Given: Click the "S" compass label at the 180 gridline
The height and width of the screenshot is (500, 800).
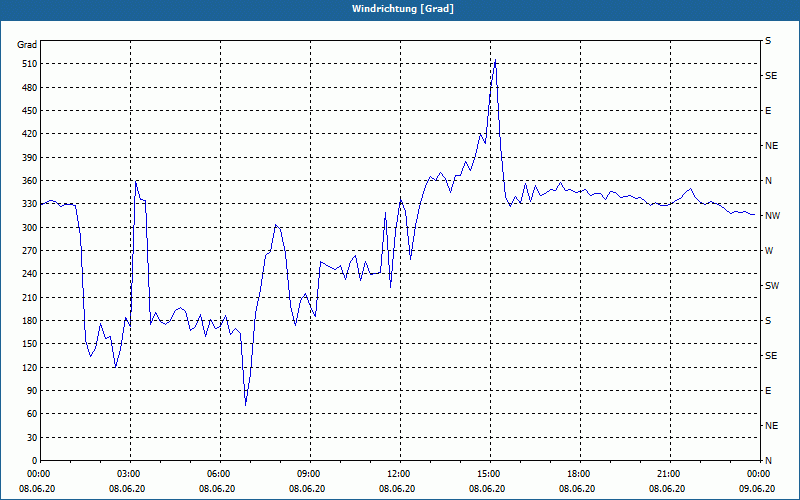Looking at the screenshot, I should point(768,321).
